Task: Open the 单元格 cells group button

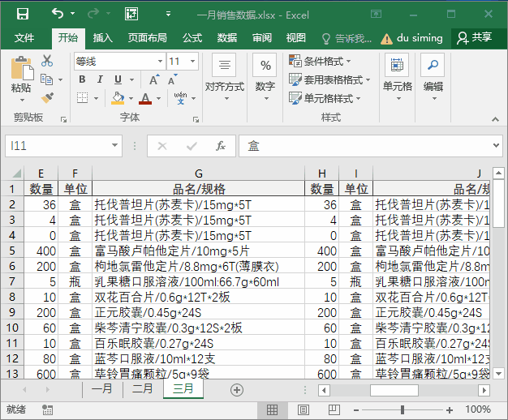Action: pos(397,78)
